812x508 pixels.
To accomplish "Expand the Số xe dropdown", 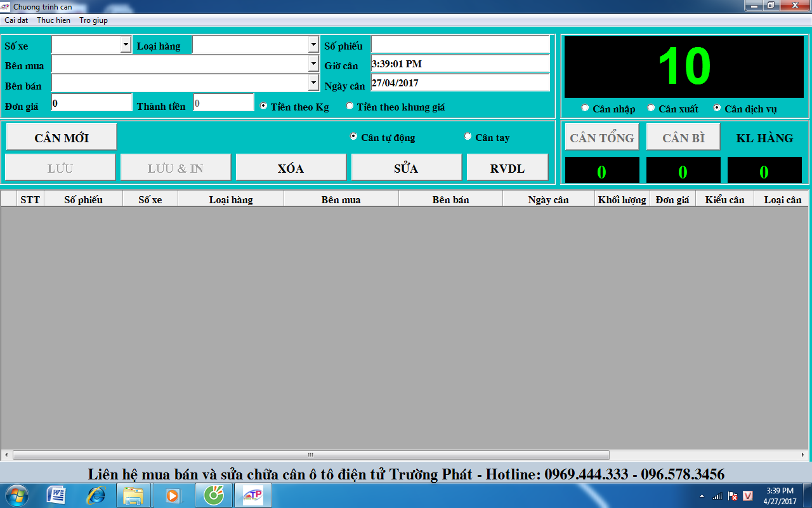I will pos(125,44).
